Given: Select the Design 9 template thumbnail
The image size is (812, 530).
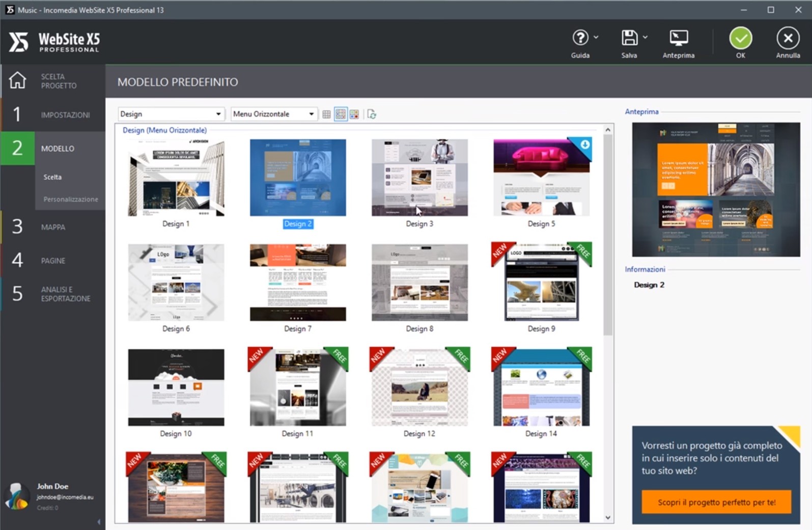Looking at the screenshot, I should pos(541,282).
